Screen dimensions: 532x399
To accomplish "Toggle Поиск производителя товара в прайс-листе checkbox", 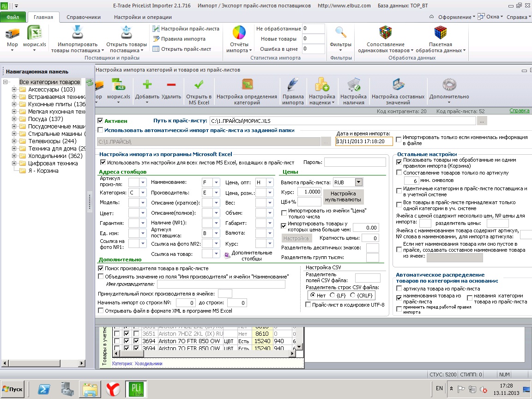I will [100, 268].
